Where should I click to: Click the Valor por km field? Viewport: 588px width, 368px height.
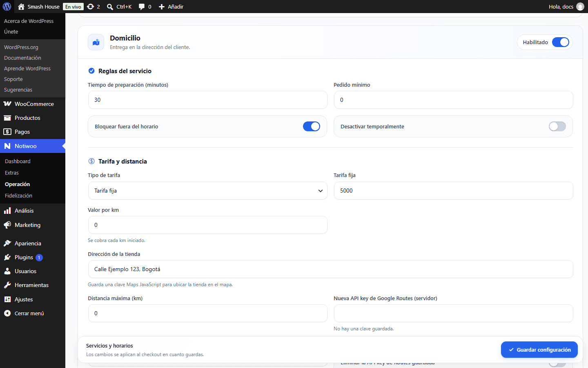(207, 225)
